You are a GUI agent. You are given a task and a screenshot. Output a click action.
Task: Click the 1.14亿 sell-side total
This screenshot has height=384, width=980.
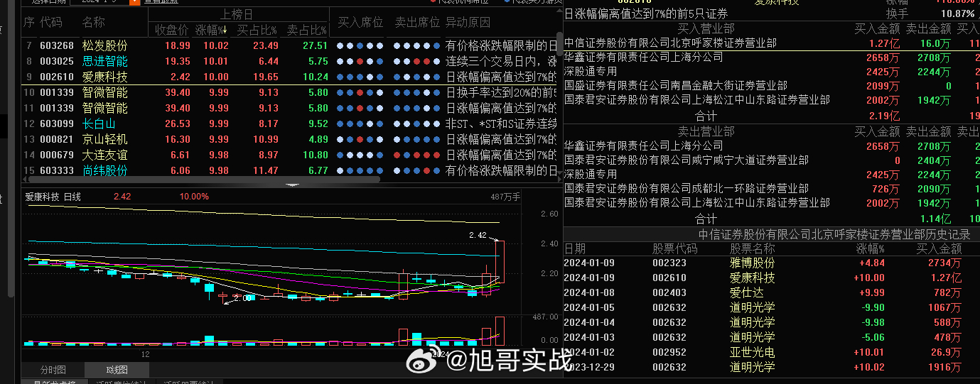[935, 219]
